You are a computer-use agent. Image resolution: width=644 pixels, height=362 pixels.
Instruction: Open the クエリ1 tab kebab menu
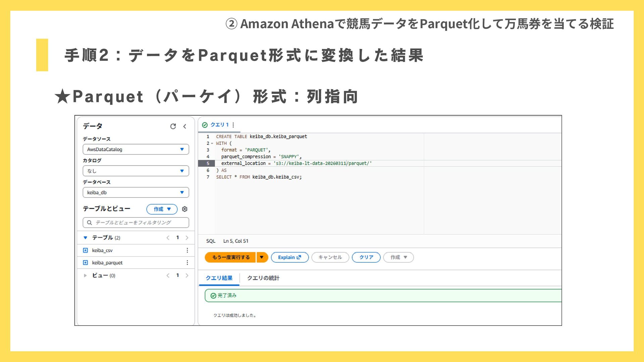tap(233, 125)
